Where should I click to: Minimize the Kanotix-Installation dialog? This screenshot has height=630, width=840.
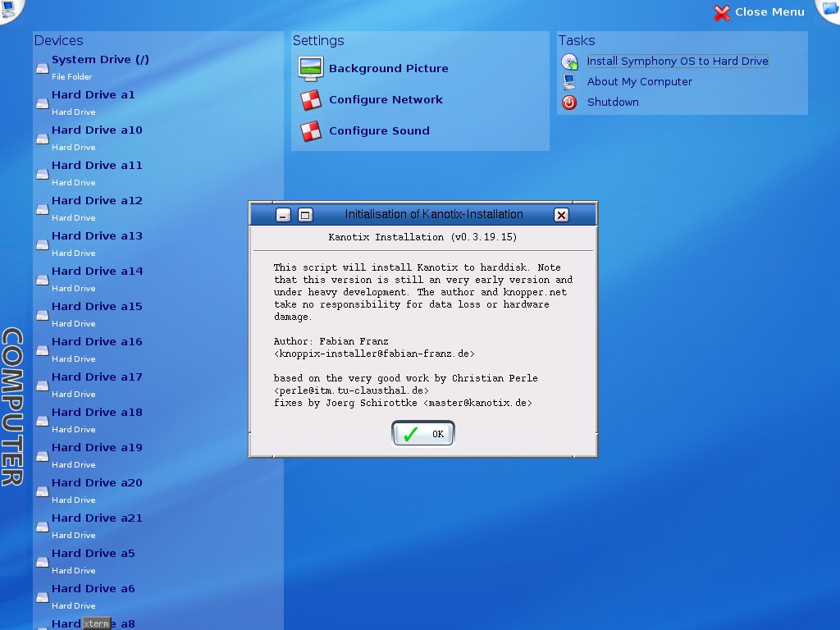[283, 215]
